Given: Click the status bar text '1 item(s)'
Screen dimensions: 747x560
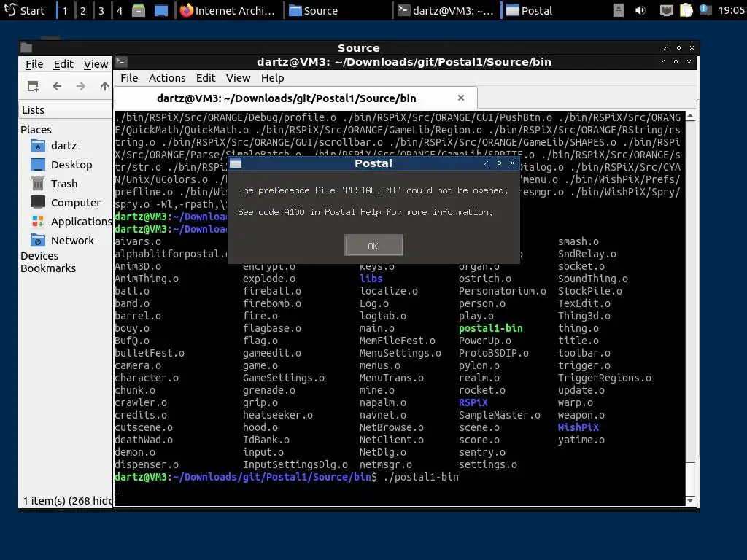Looking at the screenshot, I should point(68,500).
